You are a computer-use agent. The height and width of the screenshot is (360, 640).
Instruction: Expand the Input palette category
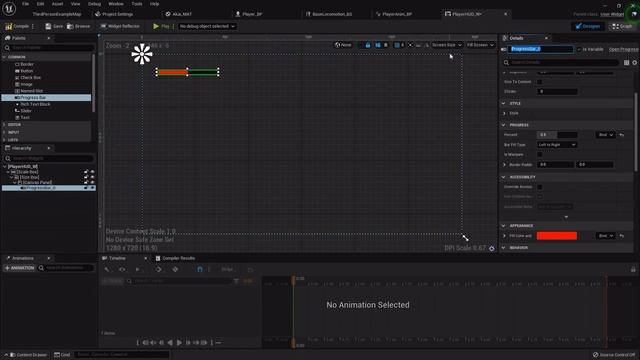4,132
